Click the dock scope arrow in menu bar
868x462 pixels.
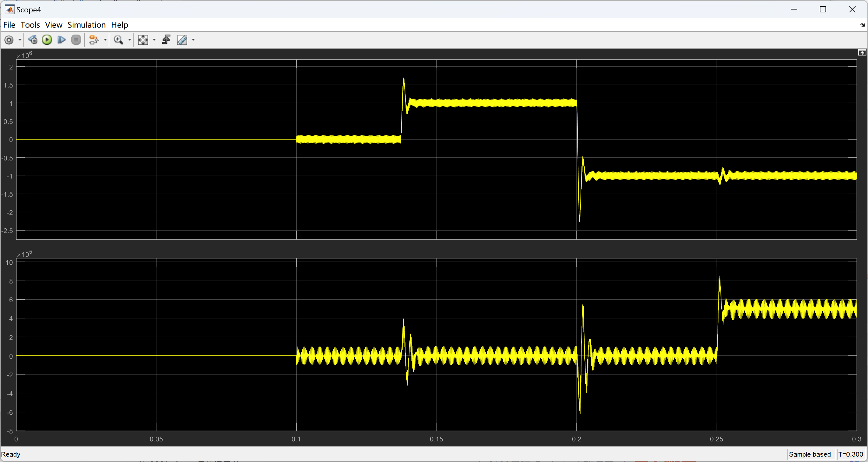point(863,25)
